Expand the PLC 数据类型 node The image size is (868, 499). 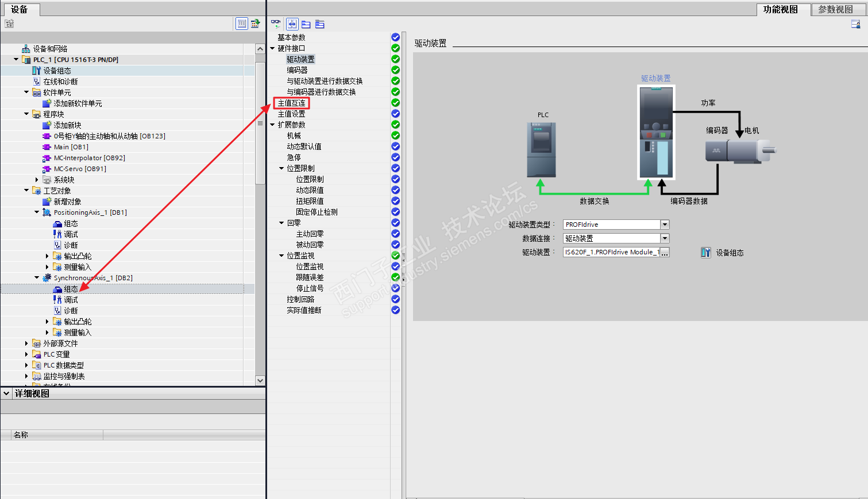[26, 365]
